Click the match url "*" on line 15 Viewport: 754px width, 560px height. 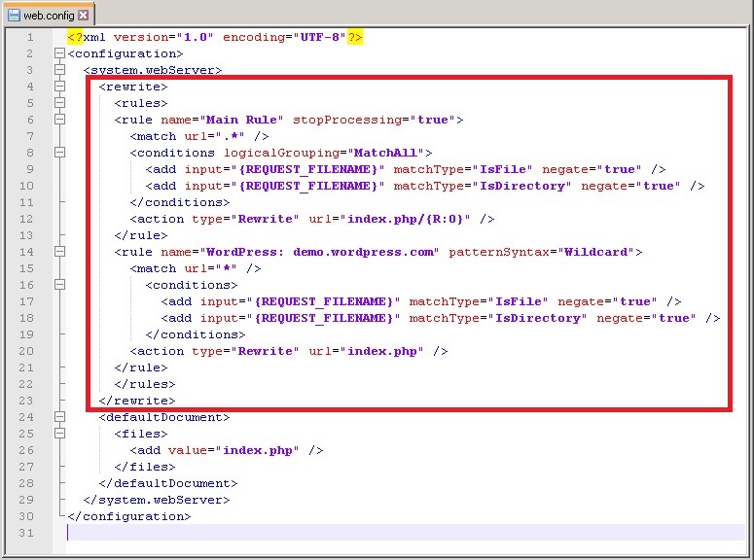(x=226, y=268)
